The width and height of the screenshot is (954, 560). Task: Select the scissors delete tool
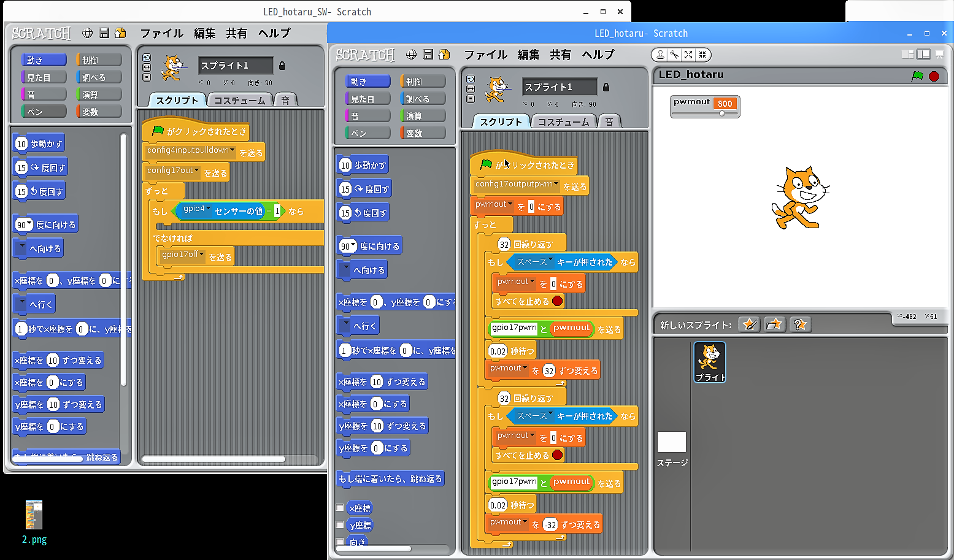pos(674,55)
